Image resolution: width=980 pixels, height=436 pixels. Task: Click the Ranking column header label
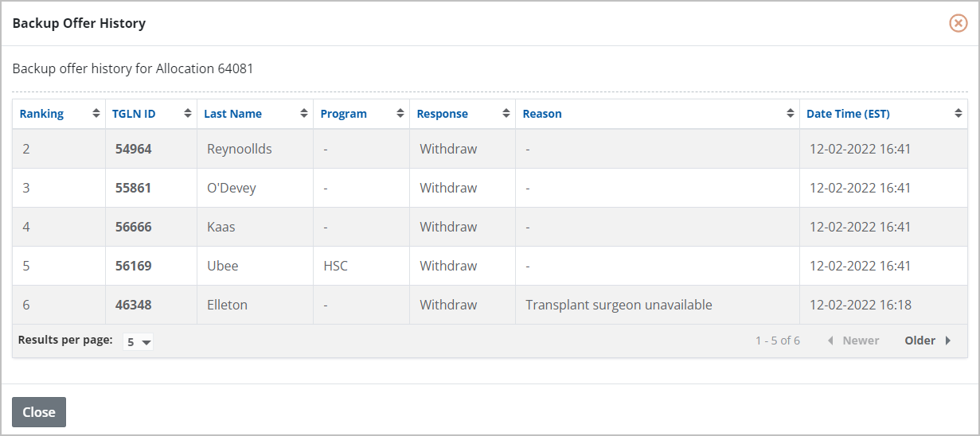pyautogui.click(x=41, y=114)
